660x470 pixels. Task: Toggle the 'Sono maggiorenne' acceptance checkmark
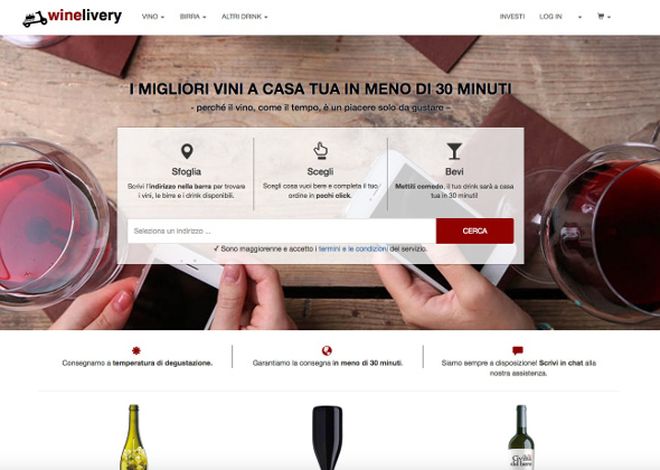coord(216,249)
